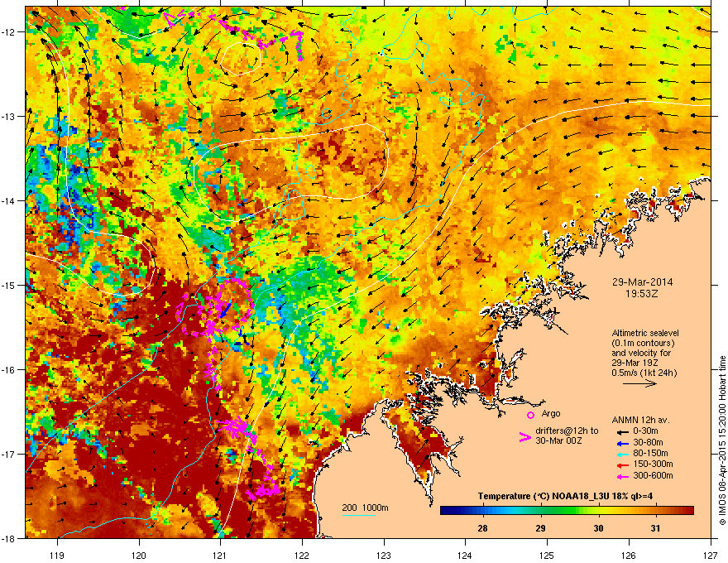The height and width of the screenshot is (563, 728).
Task: Click the latitude axis label -12
Action: click(9, 31)
